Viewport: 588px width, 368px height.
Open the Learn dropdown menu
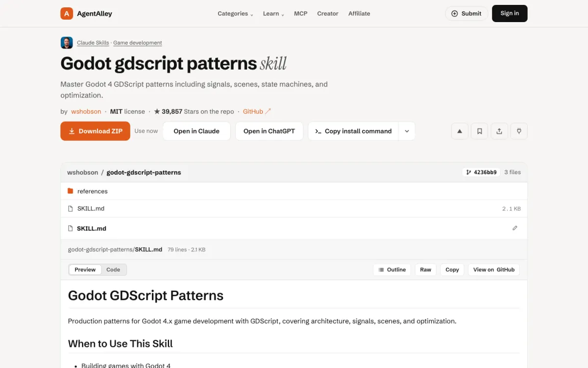[273, 14]
